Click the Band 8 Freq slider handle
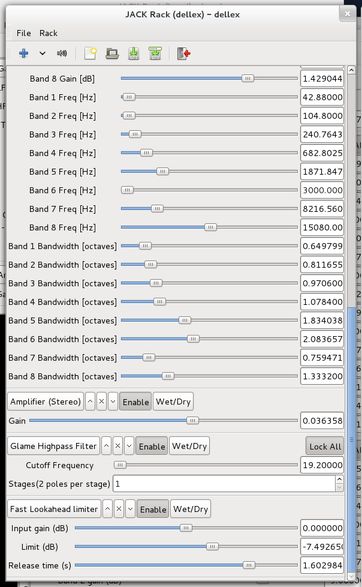 click(210, 227)
